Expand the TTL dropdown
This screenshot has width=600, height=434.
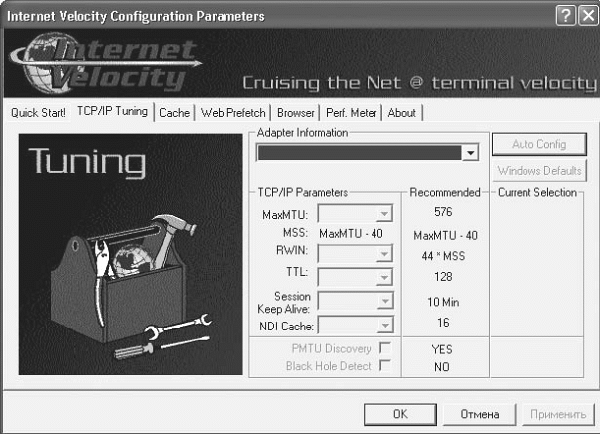pos(383,274)
